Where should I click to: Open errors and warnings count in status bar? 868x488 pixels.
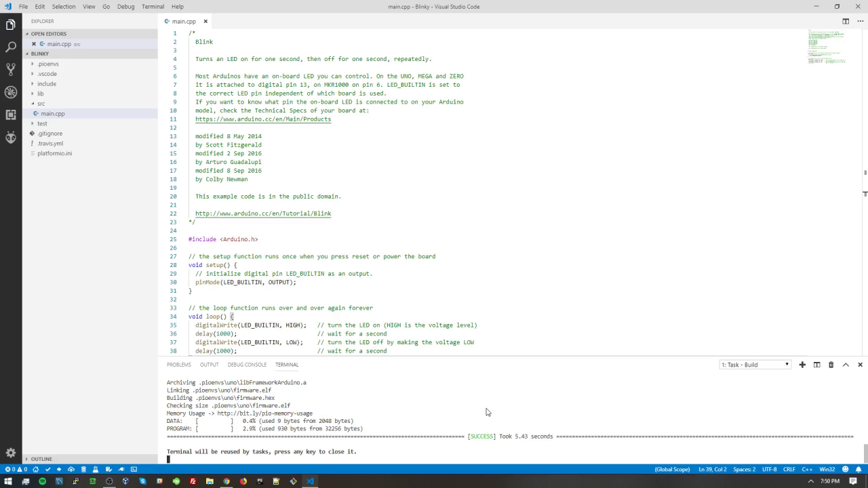[16, 469]
